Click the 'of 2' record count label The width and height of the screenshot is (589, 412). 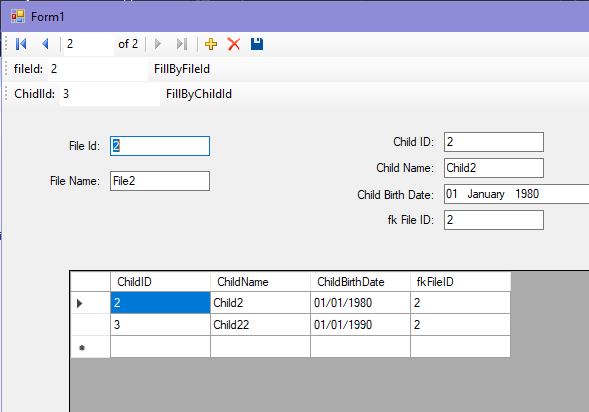point(128,44)
